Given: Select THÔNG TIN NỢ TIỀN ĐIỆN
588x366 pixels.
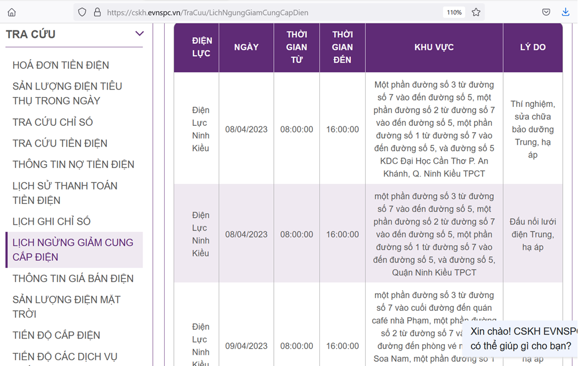Looking at the screenshot, I should pyautogui.click(x=73, y=164).
